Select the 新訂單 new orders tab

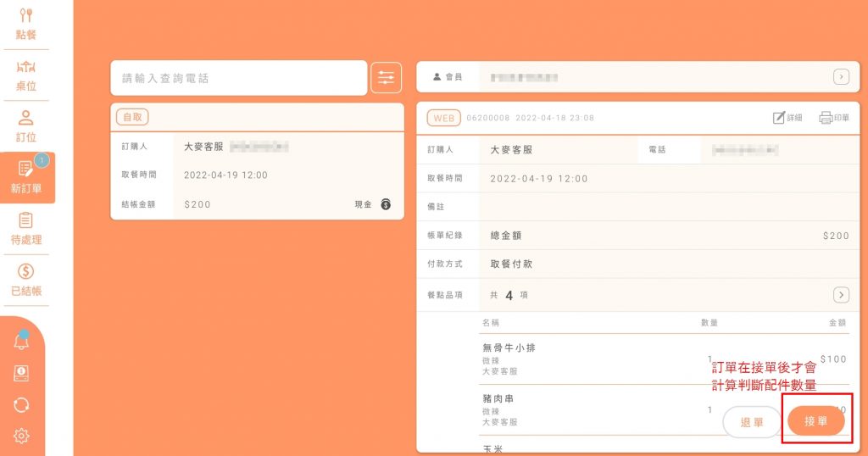click(26, 177)
